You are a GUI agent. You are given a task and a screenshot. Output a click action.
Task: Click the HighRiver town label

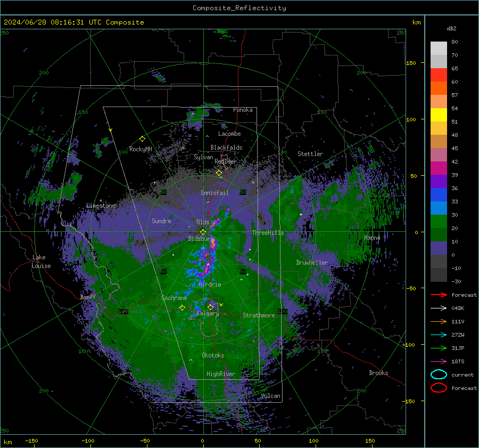(x=221, y=374)
